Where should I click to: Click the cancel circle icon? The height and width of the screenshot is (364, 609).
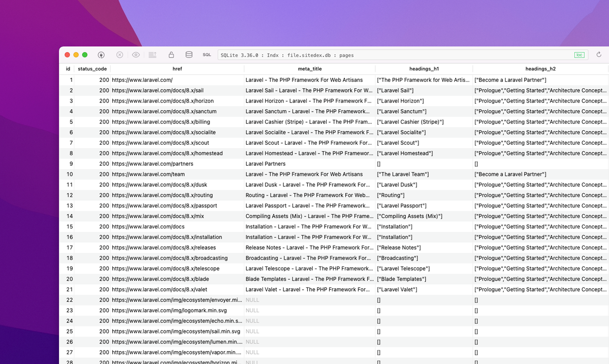pos(119,55)
